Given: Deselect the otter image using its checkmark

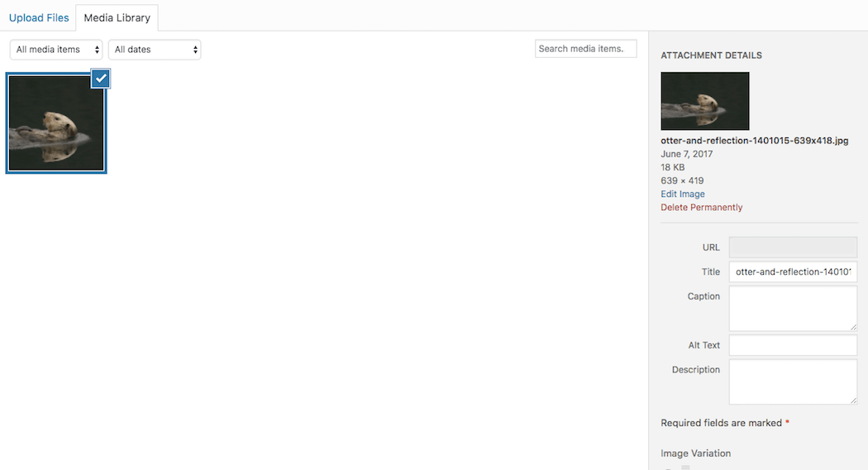Looking at the screenshot, I should pos(101,79).
